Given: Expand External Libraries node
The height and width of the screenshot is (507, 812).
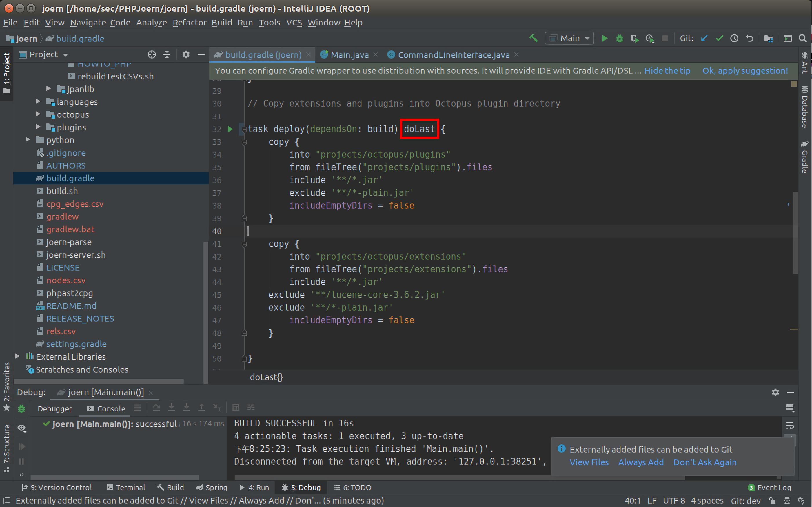Looking at the screenshot, I should (17, 356).
